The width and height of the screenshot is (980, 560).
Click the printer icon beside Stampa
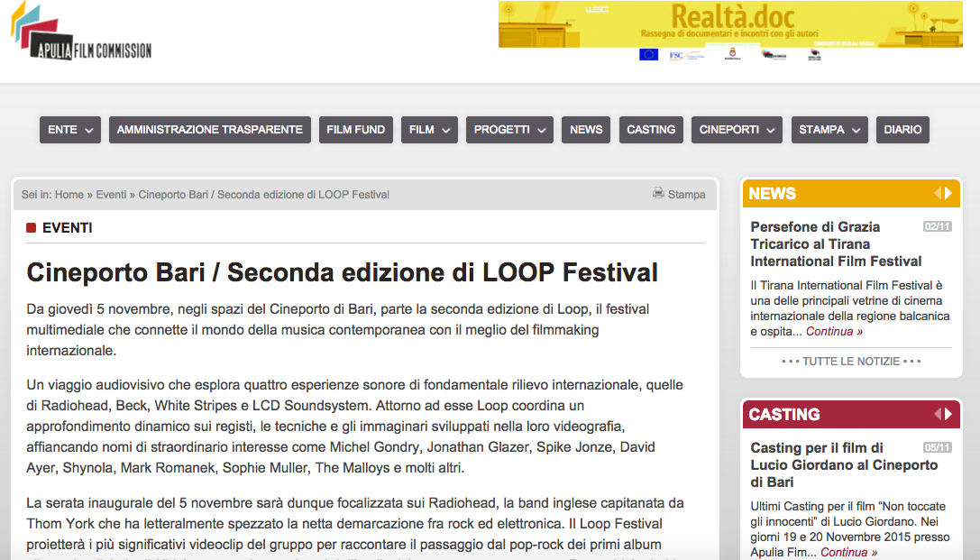[658, 193]
